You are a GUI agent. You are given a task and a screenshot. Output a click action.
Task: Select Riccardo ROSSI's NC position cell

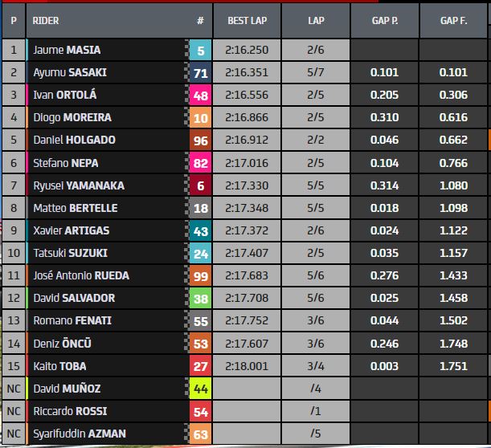point(13,411)
